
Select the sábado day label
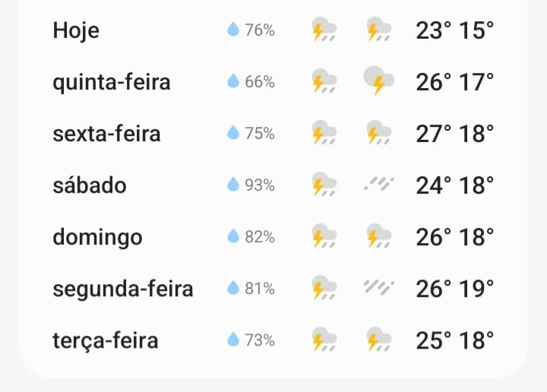[90, 185]
